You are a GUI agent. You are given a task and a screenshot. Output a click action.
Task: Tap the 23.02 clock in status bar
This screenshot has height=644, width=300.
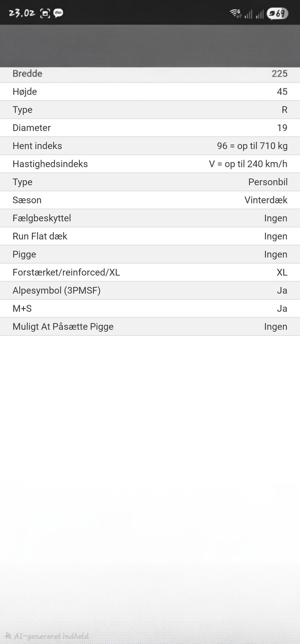pos(22,13)
